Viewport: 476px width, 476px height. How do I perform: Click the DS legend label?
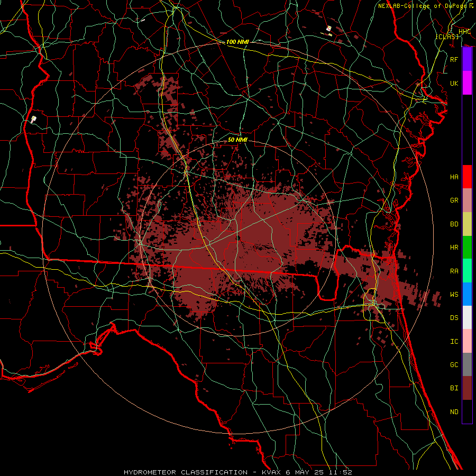click(x=454, y=317)
